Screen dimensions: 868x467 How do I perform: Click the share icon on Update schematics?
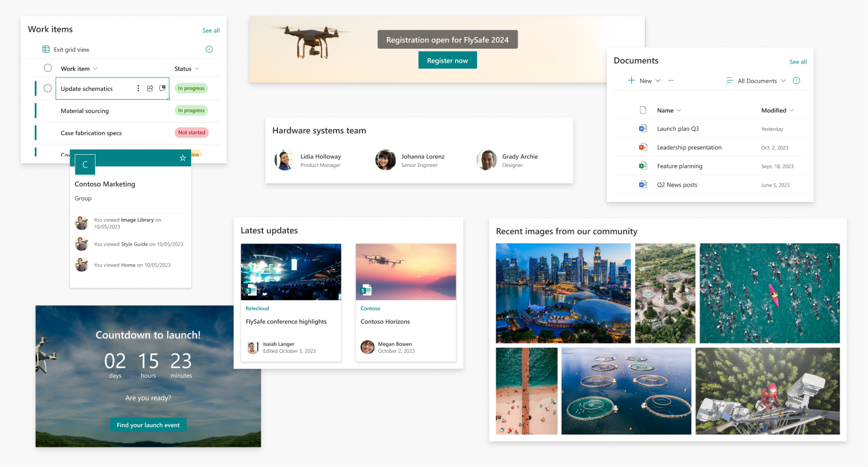click(x=150, y=88)
